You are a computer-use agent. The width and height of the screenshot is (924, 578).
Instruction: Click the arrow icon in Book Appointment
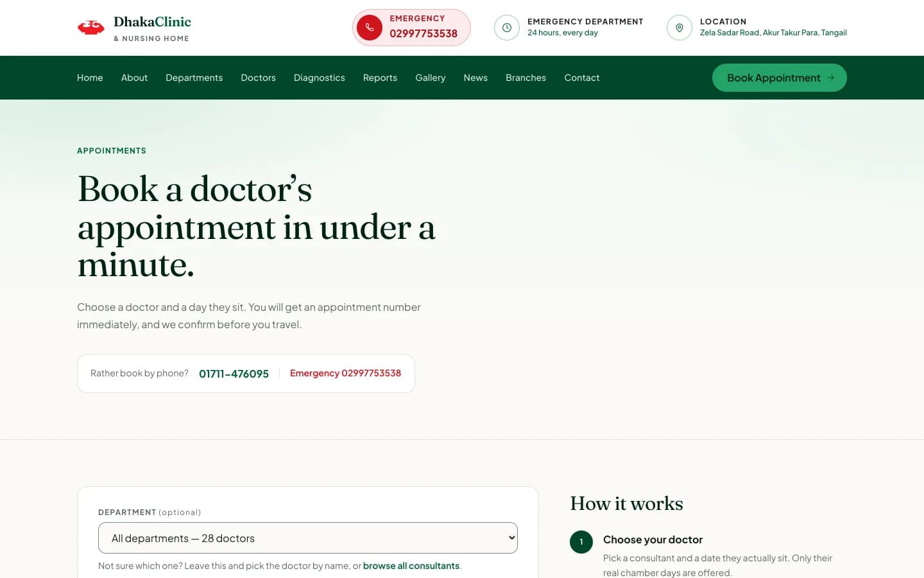831,78
